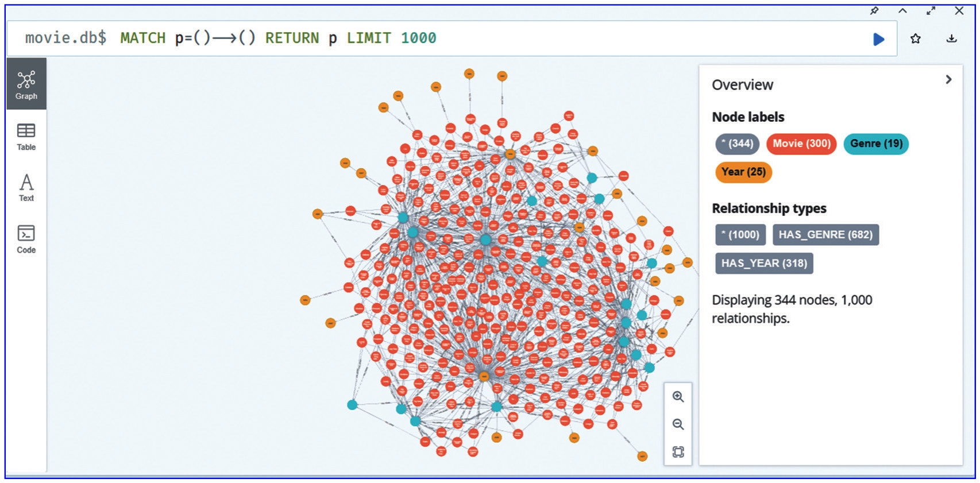Select the red Movie (300) label

(x=801, y=144)
